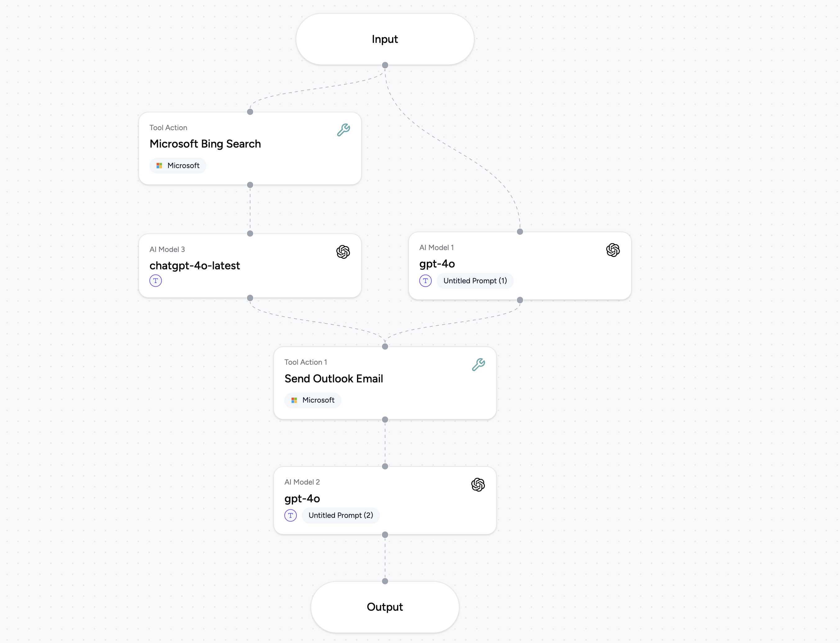This screenshot has height=643, width=840.
Task: Click the OpenAI logo on chatgpt-4o-latest node
Action: [343, 252]
